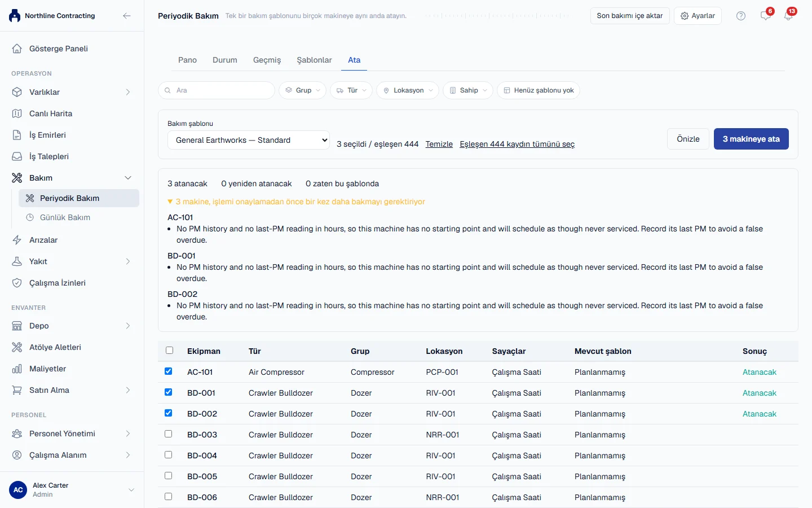Switch to the Durum tab

(x=225, y=60)
